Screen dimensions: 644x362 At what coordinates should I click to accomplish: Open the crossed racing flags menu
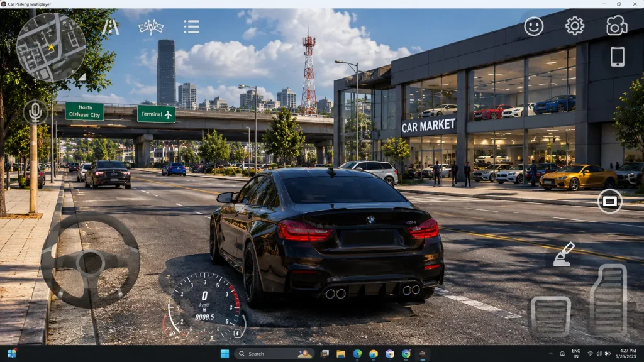pos(151,28)
